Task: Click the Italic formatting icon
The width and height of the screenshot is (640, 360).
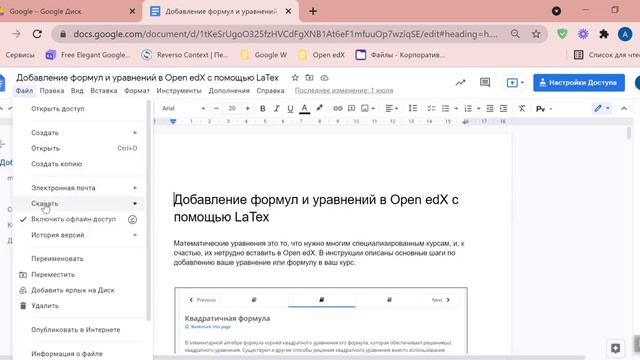Action: tap(276, 109)
